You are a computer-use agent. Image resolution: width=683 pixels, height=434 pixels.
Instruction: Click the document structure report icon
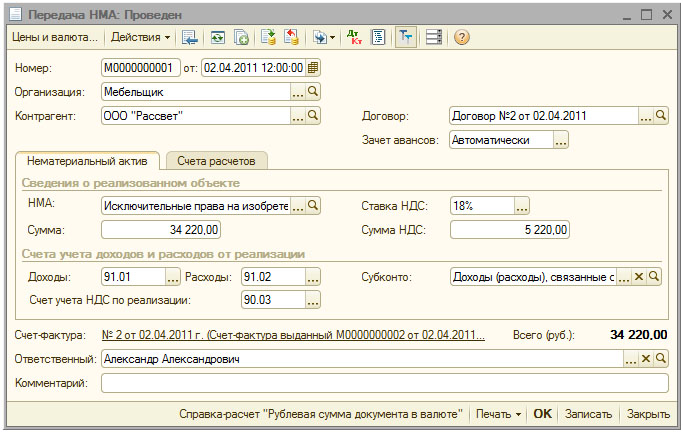tap(378, 37)
